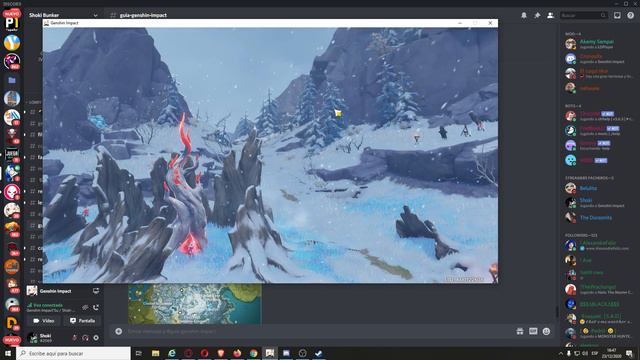Open pinned messages pin icon

537,15
